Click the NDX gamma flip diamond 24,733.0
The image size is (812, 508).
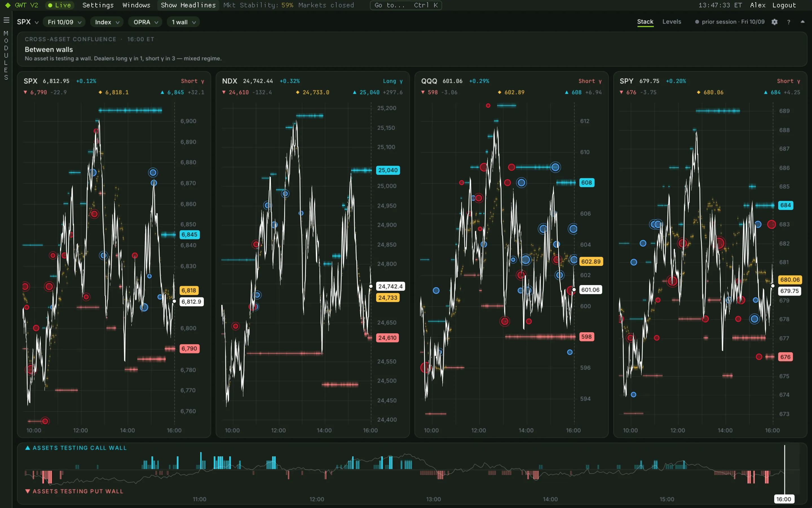click(x=298, y=92)
